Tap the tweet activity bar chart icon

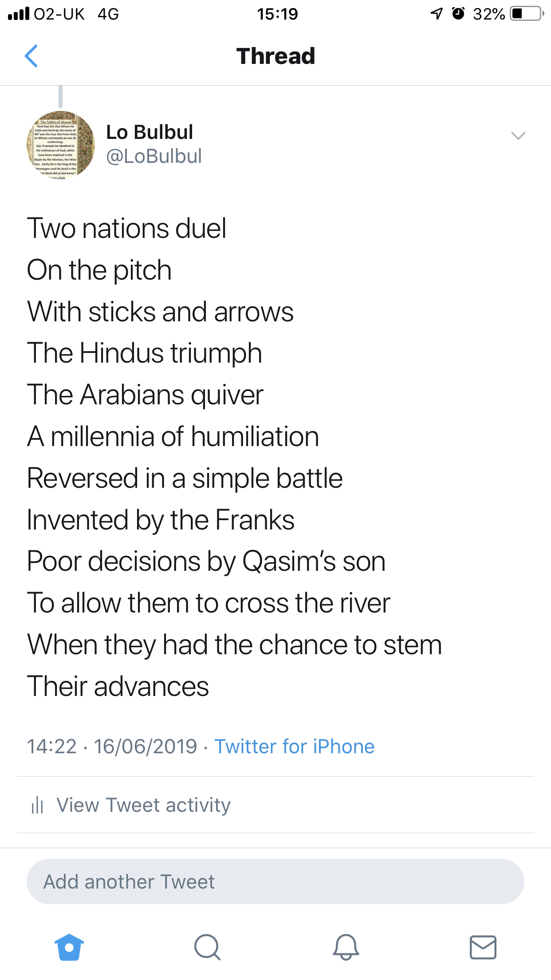(37, 805)
